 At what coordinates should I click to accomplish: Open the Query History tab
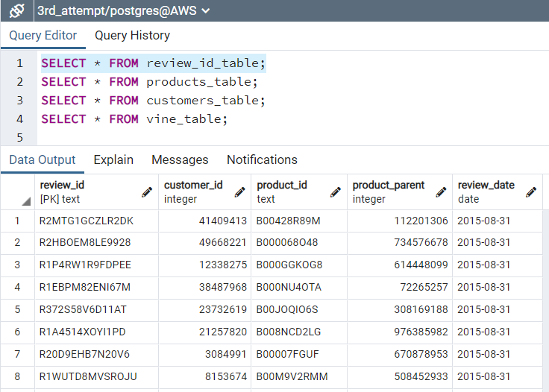(x=132, y=35)
